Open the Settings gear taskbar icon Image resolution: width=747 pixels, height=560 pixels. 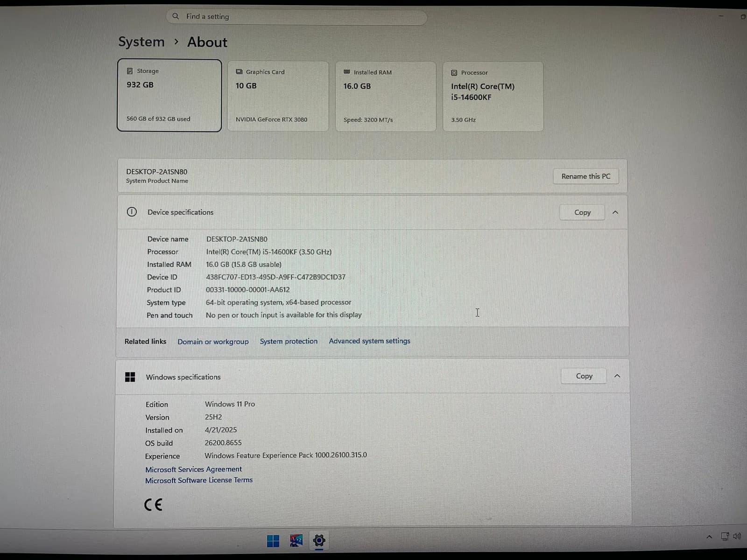[x=319, y=541]
